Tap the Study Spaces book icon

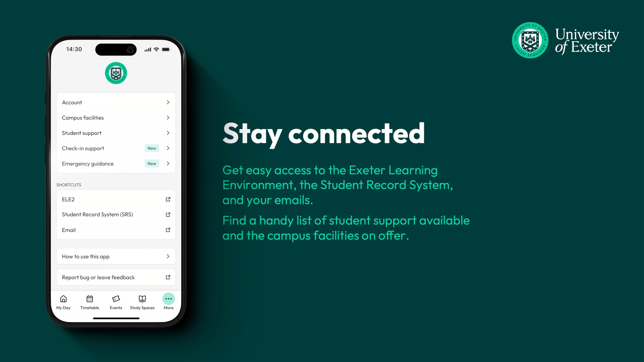142,299
